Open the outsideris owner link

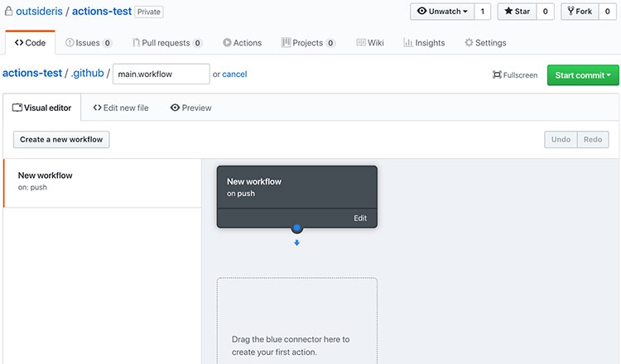39,11
